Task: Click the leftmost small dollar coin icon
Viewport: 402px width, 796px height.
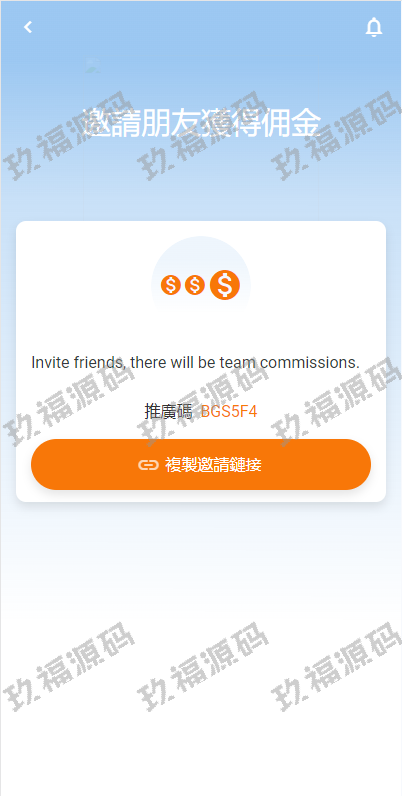Action: click(171, 285)
